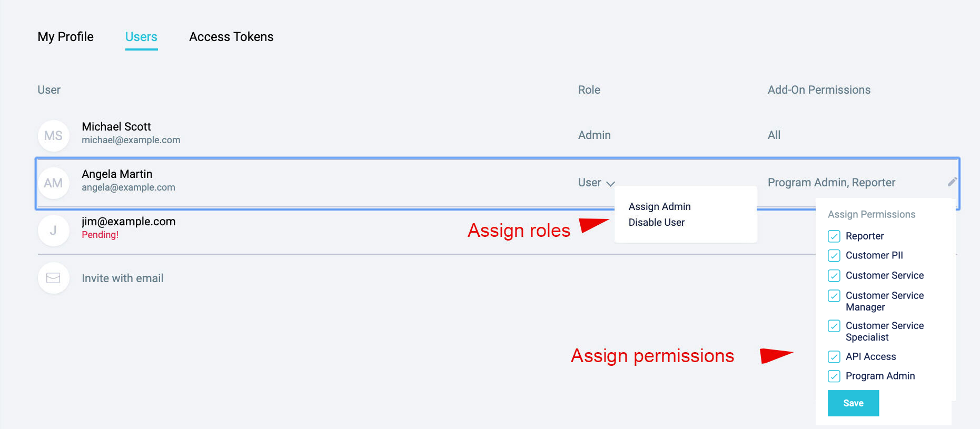Choose Disable User in the role menu

pos(656,222)
